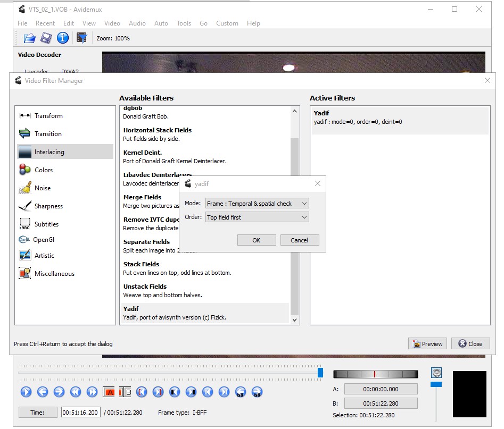Preview the active filters
504x429 pixels.
[427, 343]
